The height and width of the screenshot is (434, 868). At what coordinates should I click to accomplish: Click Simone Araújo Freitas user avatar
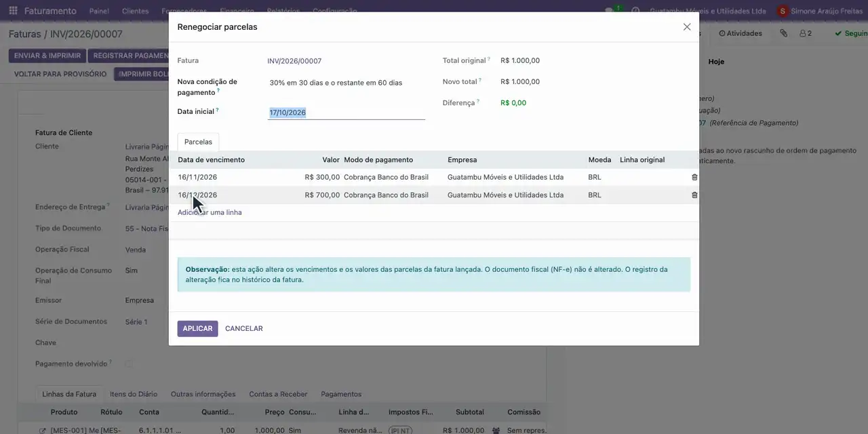coord(783,11)
